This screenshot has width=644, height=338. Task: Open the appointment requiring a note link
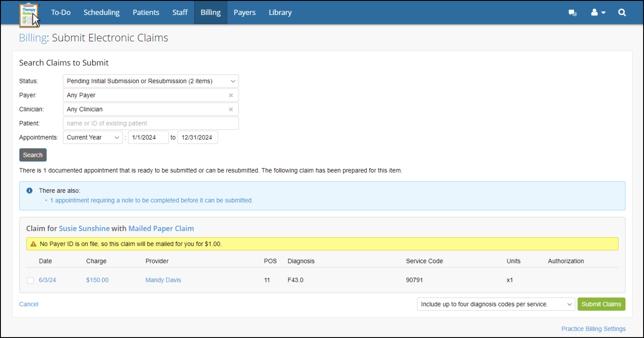[152, 200]
